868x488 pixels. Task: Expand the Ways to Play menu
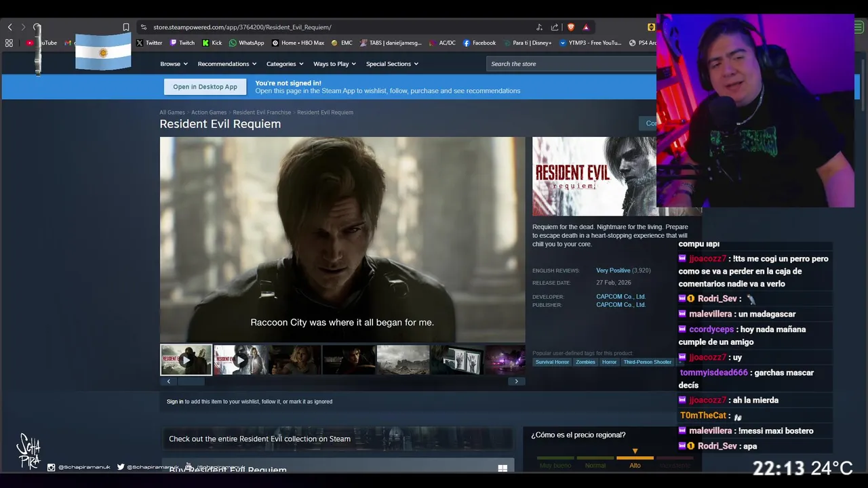[335, 64]
